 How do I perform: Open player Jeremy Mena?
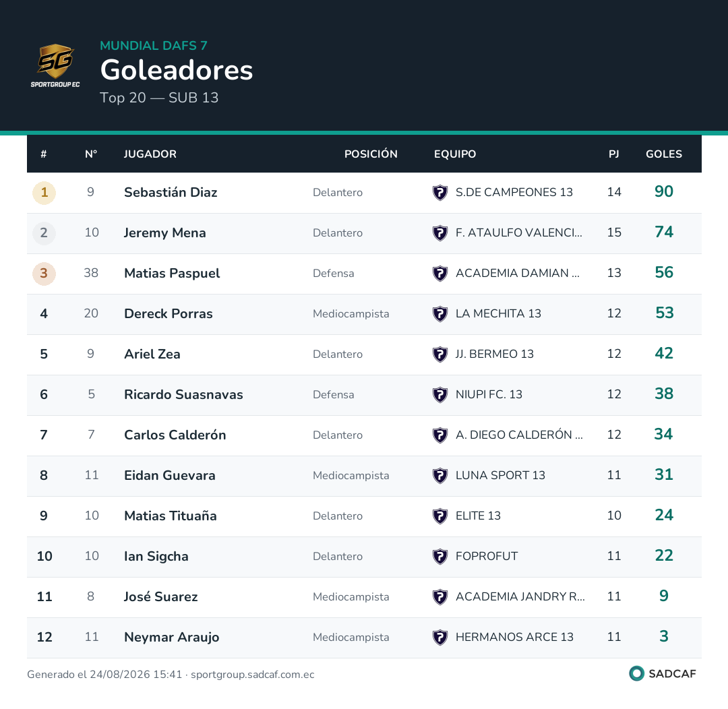point(165,233)
